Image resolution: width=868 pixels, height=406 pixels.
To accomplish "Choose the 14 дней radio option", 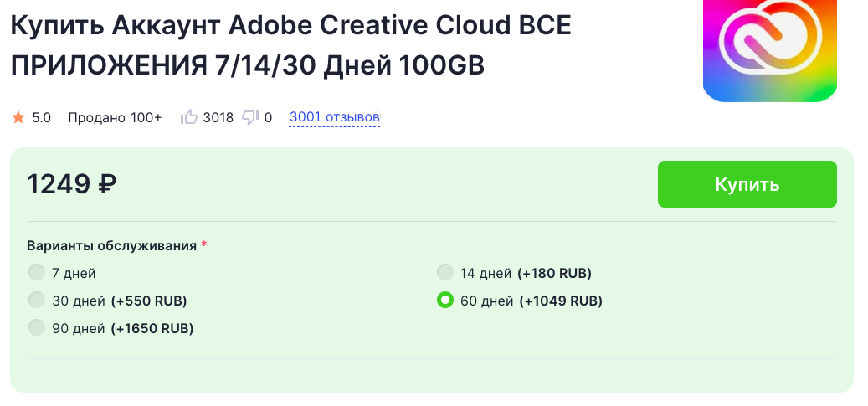I will point(445,272).
